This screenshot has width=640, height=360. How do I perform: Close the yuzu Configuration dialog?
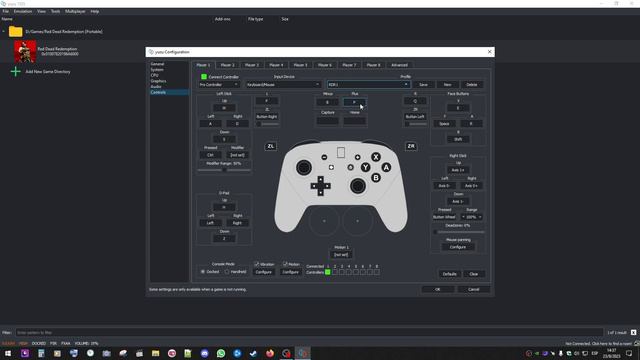[x=489, y=52]
